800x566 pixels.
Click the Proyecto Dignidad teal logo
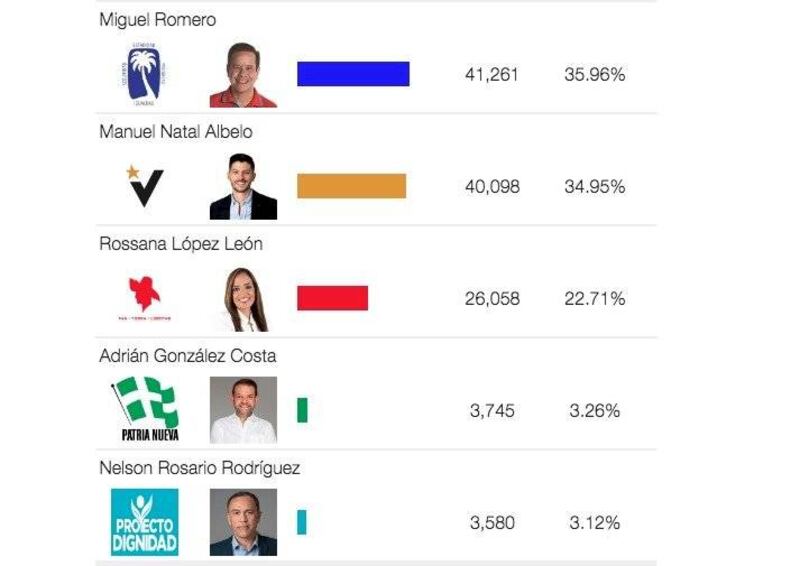(x=145, y=522)
